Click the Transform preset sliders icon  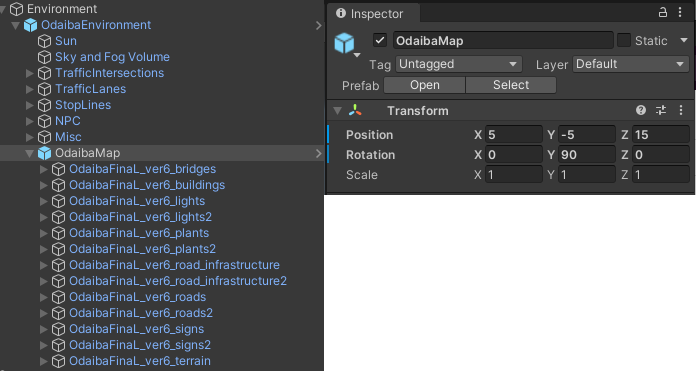pyautogui.click(x=661, y=110)
